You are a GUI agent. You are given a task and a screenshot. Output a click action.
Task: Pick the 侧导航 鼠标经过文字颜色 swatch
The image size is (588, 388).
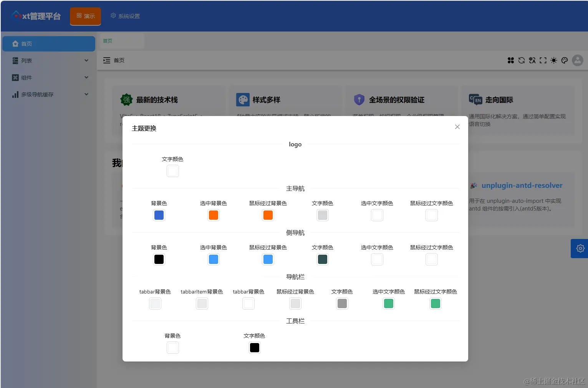[432, 259]
